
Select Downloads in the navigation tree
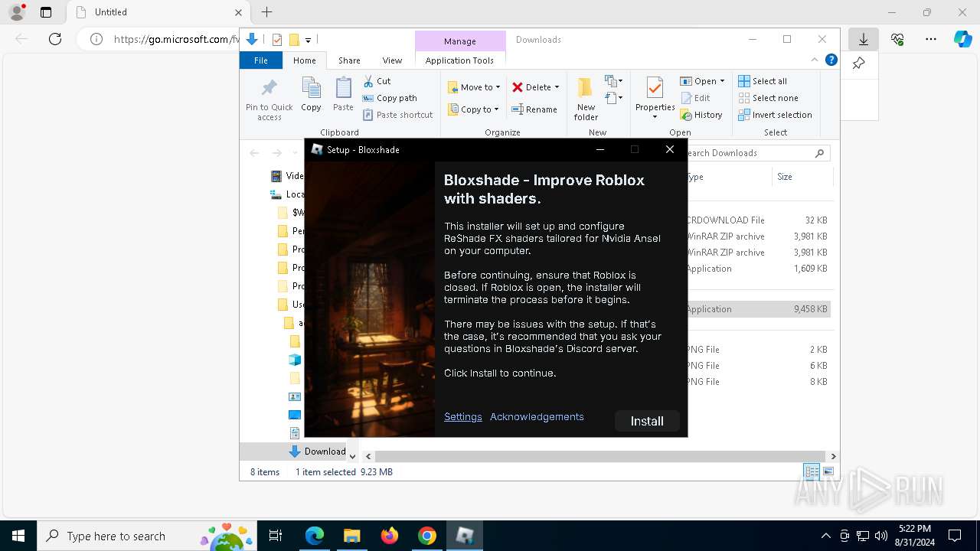tap(318, 452)
